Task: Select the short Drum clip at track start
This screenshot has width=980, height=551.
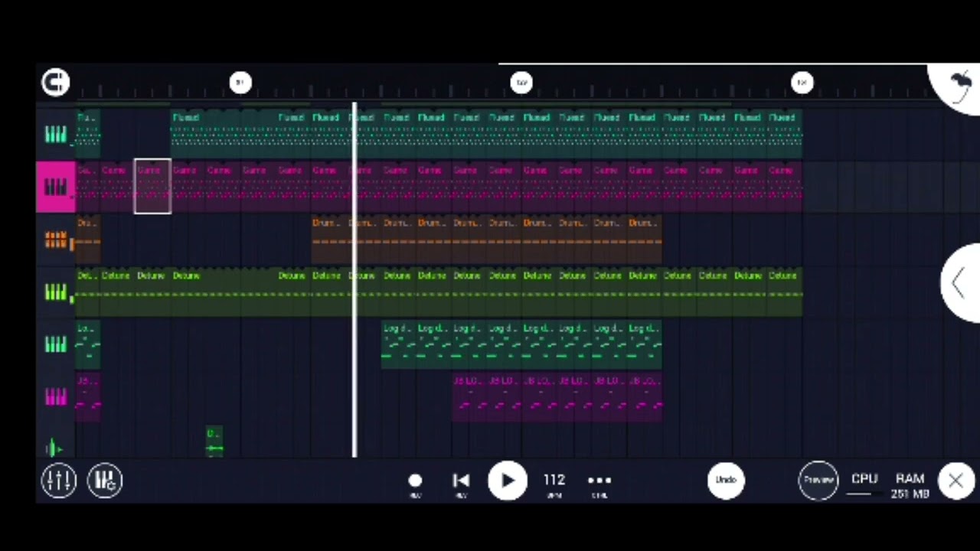Action: 88,240
